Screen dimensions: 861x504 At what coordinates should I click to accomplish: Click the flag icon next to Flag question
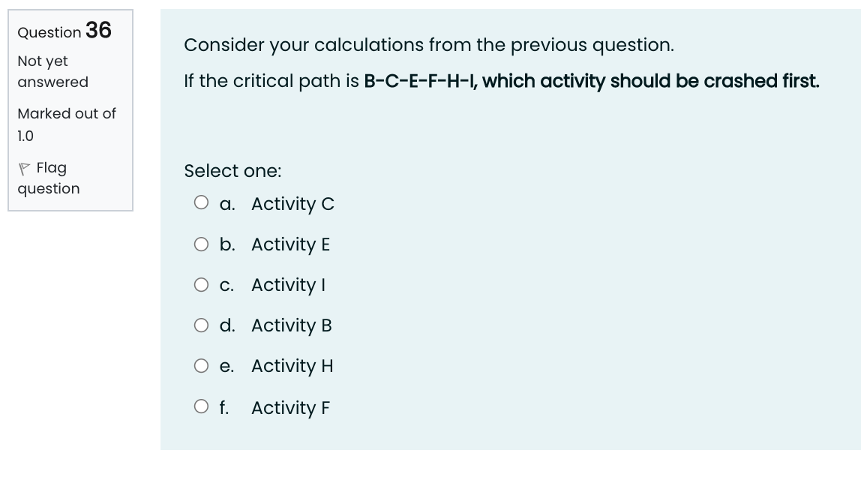(x=25, y=166)
